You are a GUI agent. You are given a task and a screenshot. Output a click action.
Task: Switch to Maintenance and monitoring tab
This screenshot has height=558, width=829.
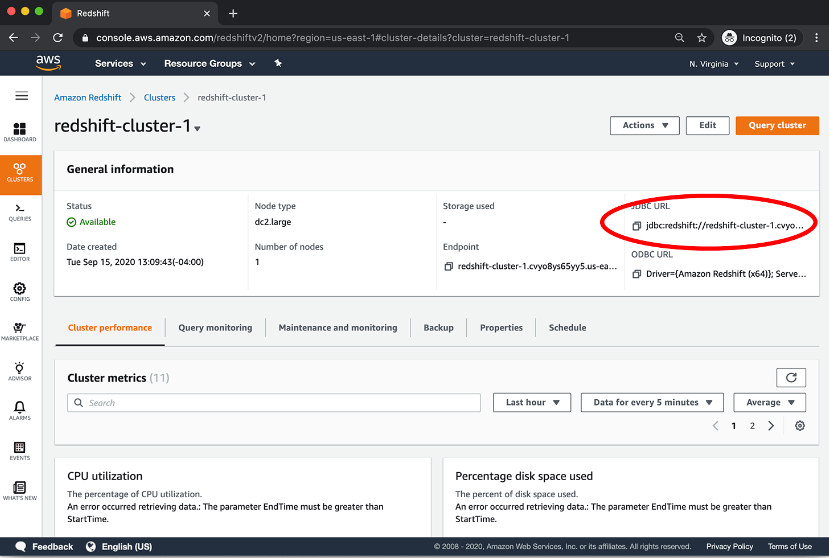(338, 328)
